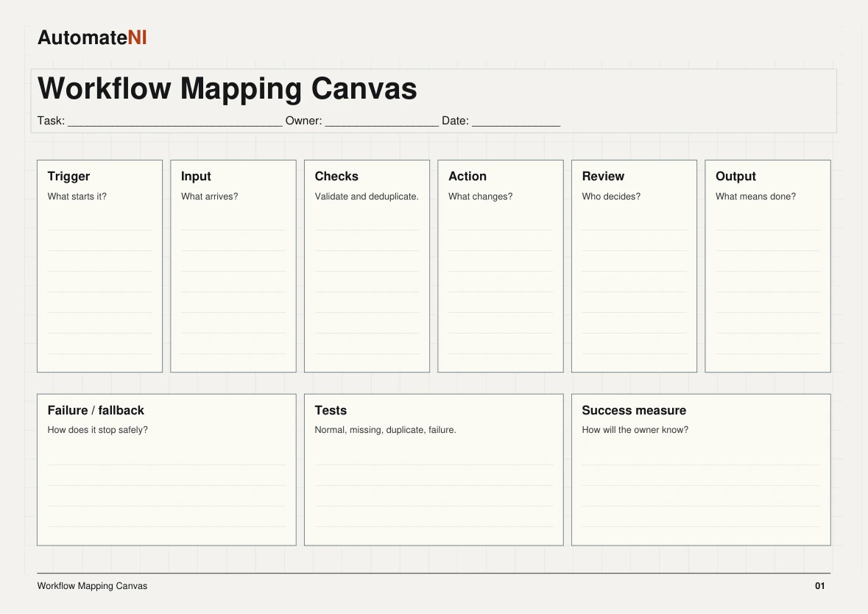Click the Owner blank line field
This screenshot has height=614, width=868.
(382, 121)
